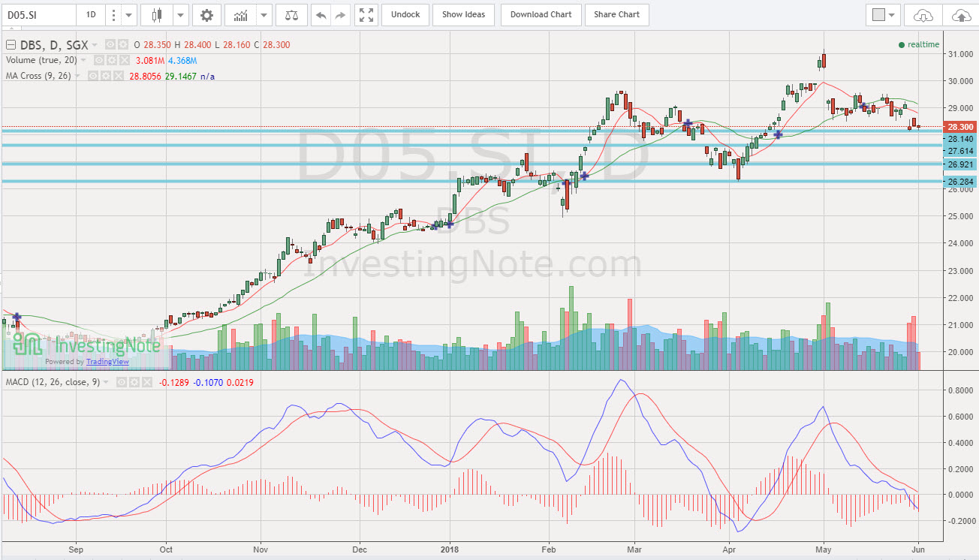Click the compare scales icon
This screenshot has height=560, width=979.
click(291, 14)
